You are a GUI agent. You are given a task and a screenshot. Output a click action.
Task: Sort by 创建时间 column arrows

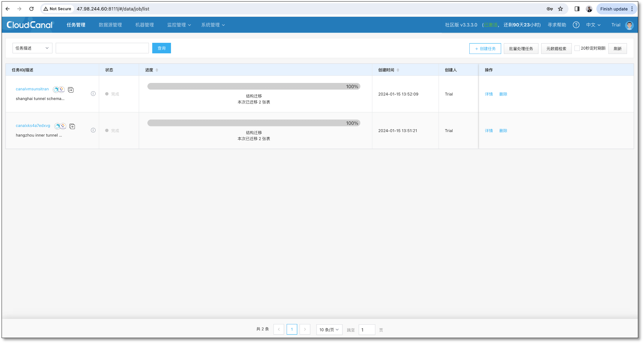tap(398, 70)
